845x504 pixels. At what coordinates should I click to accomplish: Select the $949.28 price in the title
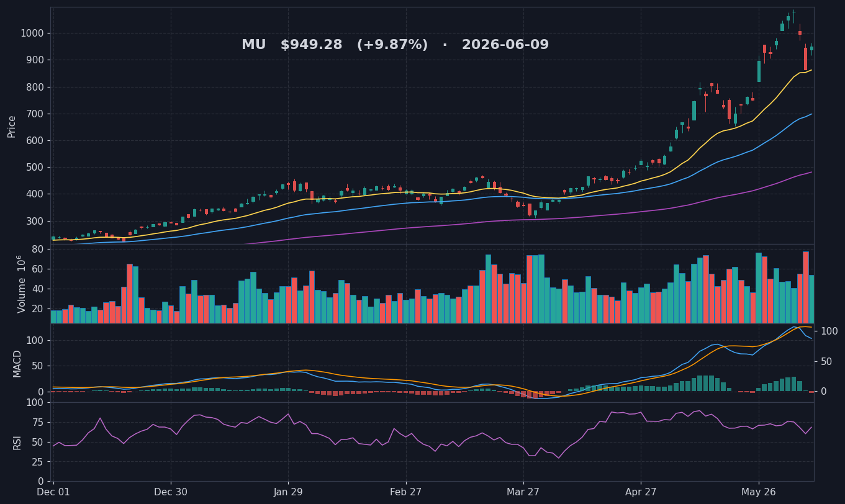tap(311, 45)
